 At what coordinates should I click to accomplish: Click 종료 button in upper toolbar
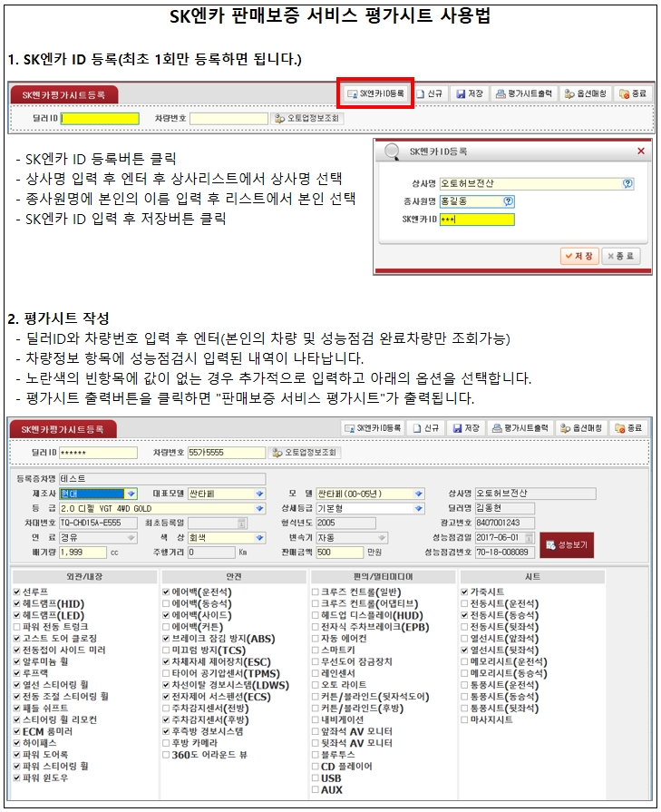point(633,93)
